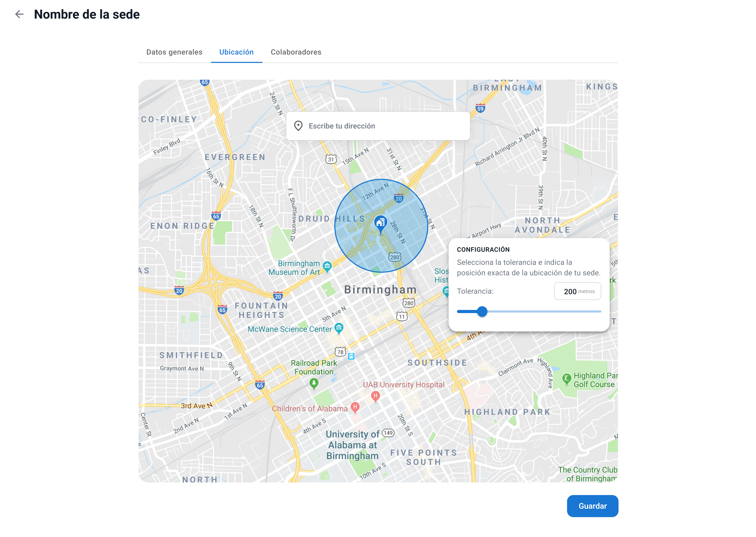The image size is (756, 537).
Task: Click the tolerance slider handle
Action: [482, 311]
